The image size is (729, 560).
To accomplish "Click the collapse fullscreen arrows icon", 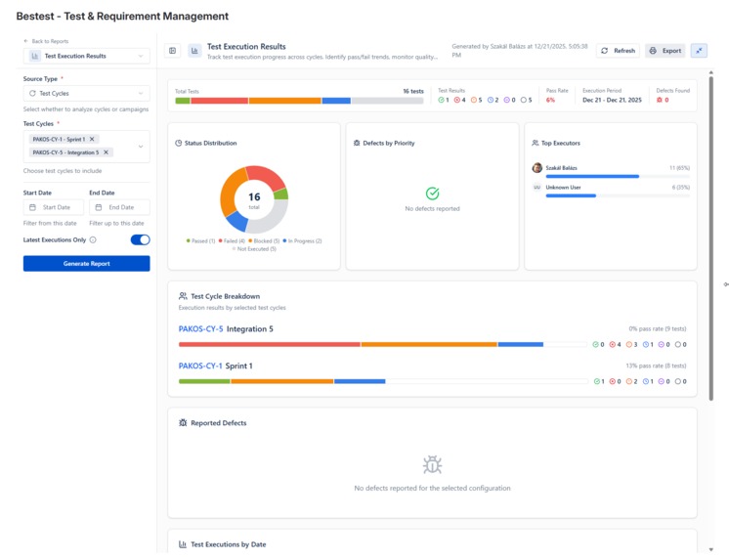I will 699,51.
